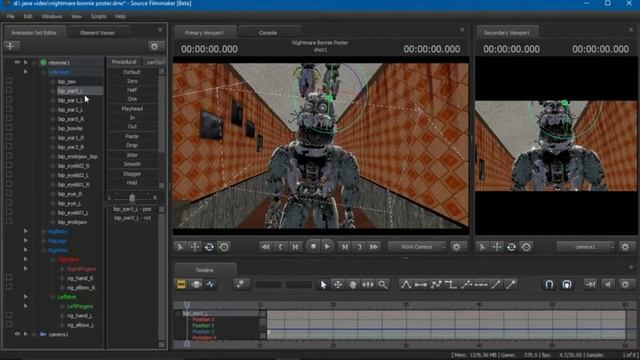Tick the checkbox beside rig_elbow_R
Viewport: 640px width, 360px height.
pos(9,287)
